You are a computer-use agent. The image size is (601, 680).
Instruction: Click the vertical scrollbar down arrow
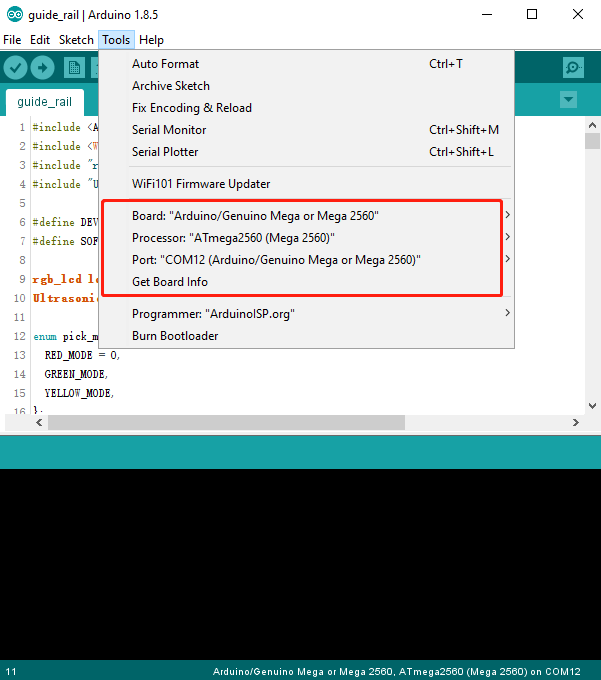coord(592,406)
